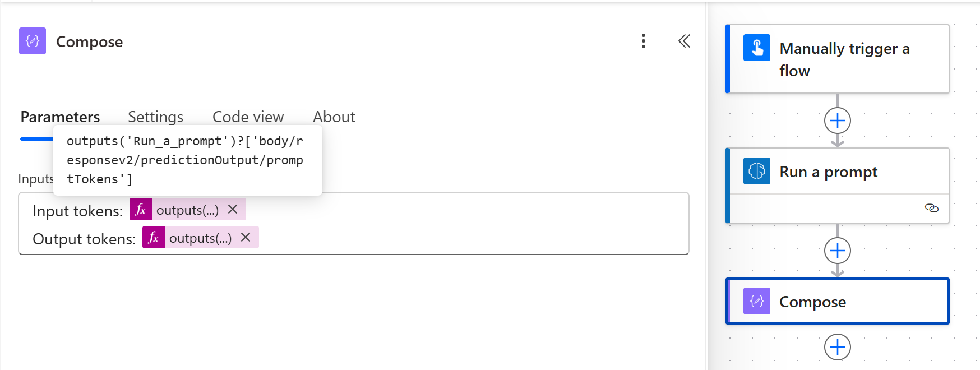Remove the Output tokens outputs expression
Viewport: 980px width, 370px height.
tap(246, 238)
